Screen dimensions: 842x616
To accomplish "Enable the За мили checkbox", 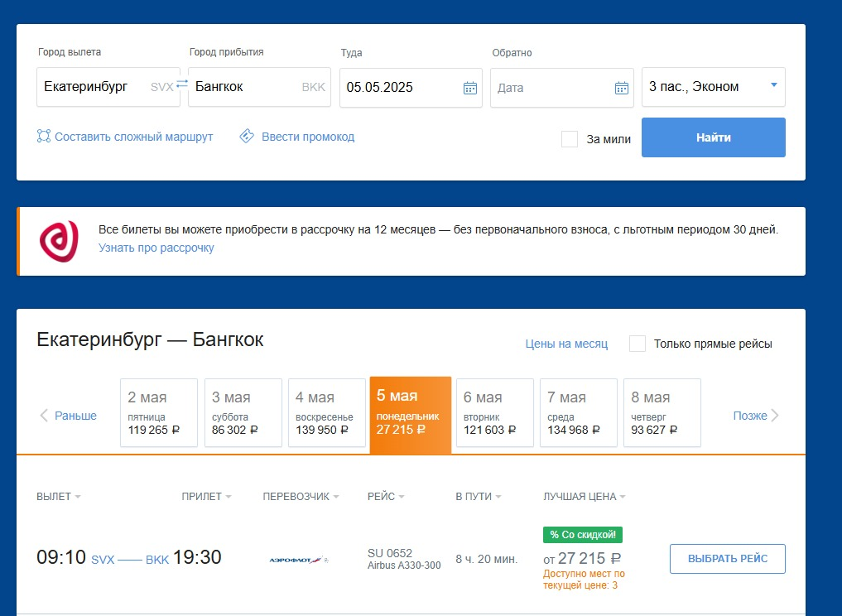I will click(570, 139).
